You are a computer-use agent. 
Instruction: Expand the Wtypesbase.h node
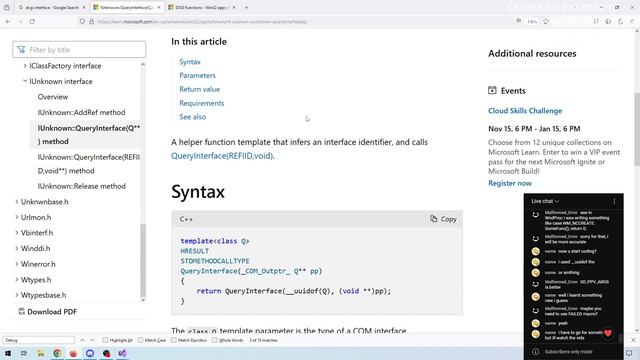[17, 295]
